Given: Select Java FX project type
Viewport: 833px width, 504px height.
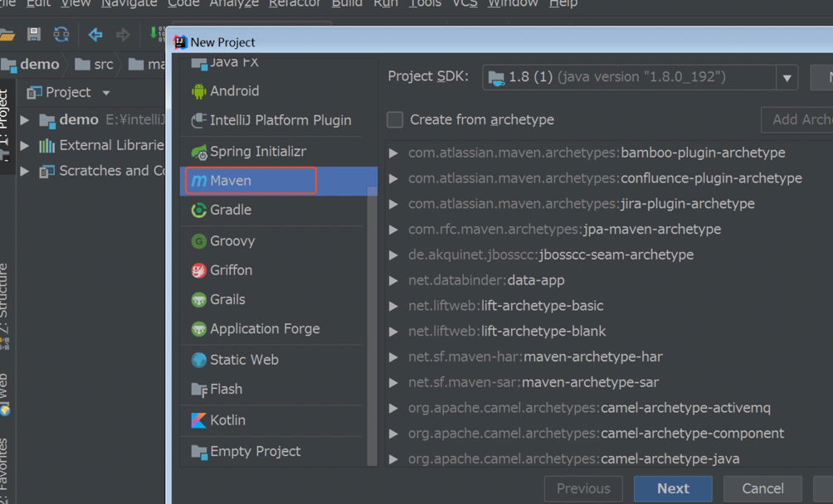Looking at the screenshot, I should click(x=279, y=64).
